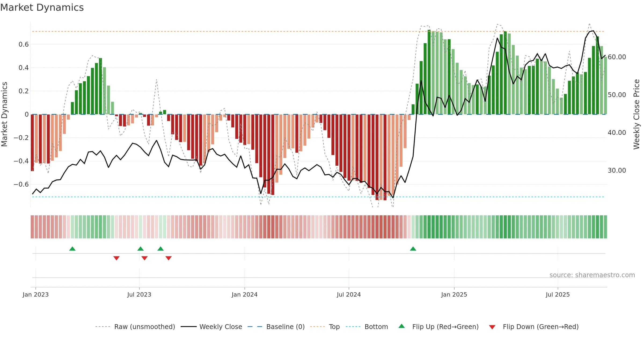The image size is (644, 362).
Task: Hide the Baseline (0) series via the legend
Action: click(x=276, y=327)
